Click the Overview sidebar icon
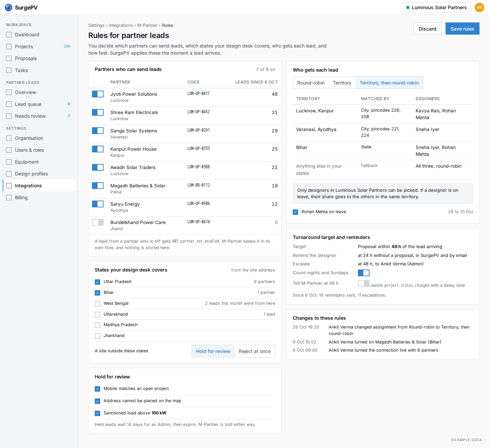Image resolution: width=489 pixels, height=448 pixels. (9, 92)
